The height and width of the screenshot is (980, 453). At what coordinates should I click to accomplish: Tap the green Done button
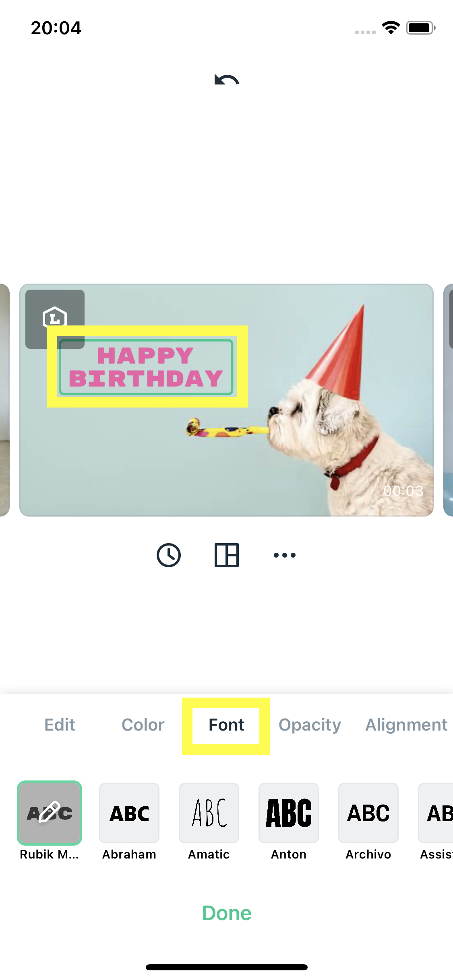227,913
